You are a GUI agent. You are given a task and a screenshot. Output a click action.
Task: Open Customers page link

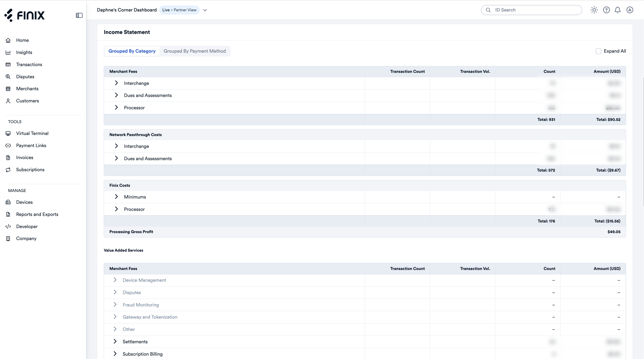(x=28, y=101)
